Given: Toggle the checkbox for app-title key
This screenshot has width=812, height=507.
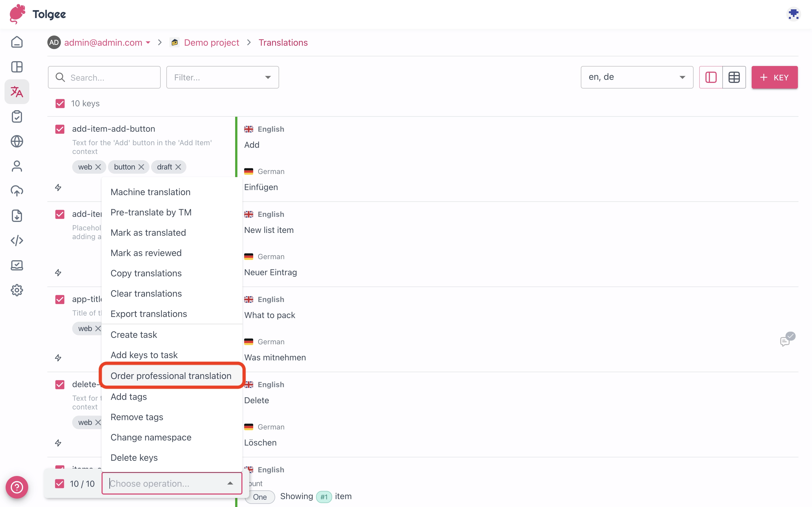Looking at the screenshot, I should [x=59, y=298].
